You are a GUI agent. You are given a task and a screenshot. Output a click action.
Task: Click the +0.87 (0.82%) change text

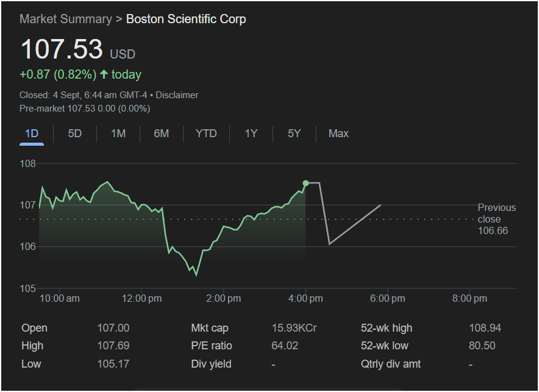(x=58, y=74)
